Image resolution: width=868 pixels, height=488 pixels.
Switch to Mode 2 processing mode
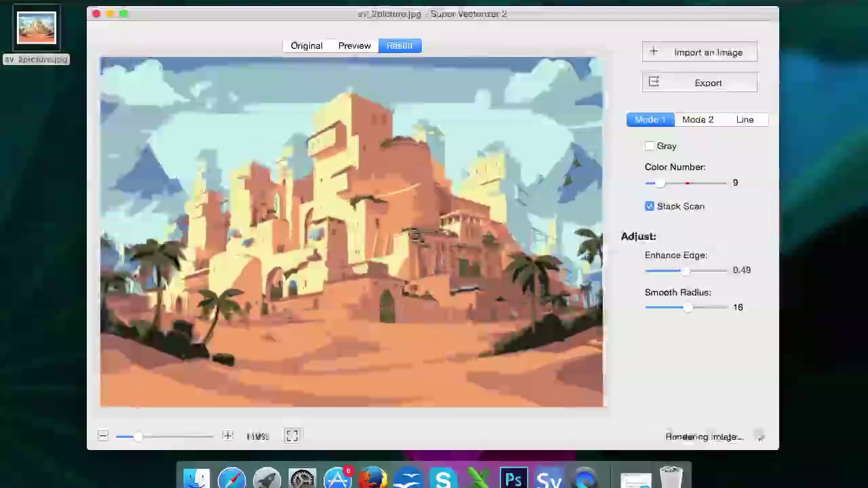point(698,119)
